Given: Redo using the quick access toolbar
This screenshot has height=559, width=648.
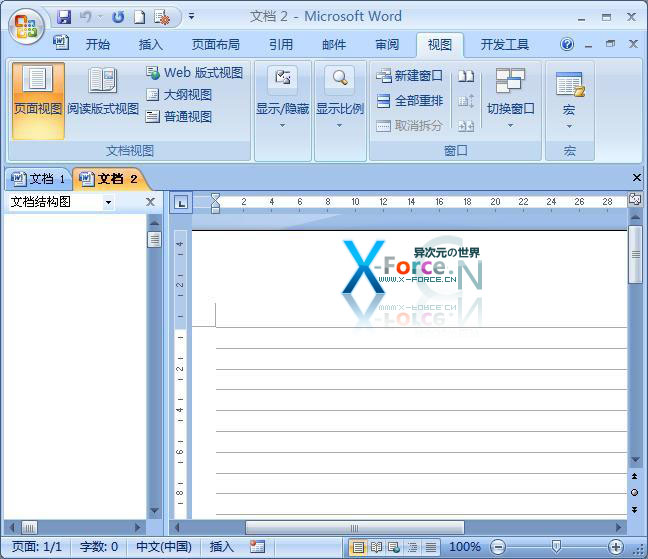Looking at the screenshot, I should [x=118, y=17].
